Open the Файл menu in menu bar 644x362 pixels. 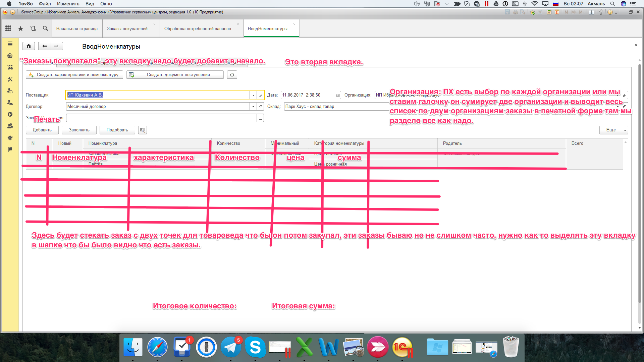(x=45, y=4)
